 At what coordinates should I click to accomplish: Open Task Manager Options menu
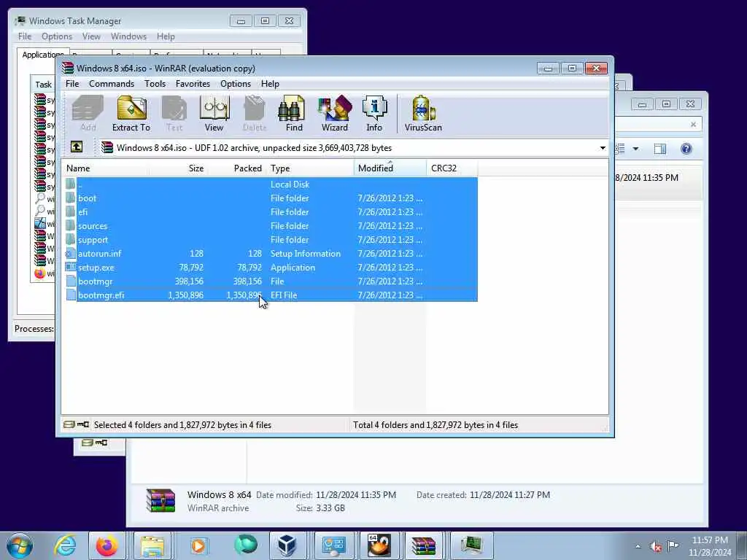click(57, 36)
